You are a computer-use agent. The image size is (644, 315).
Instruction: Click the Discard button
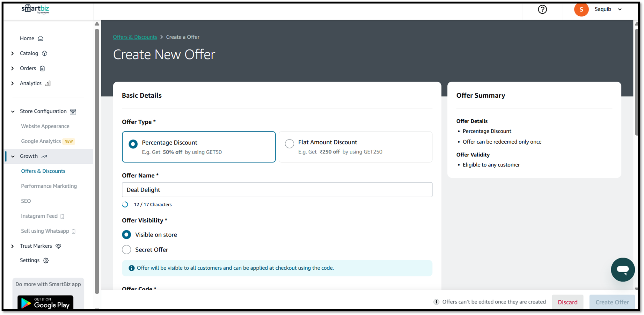[567, 302]
